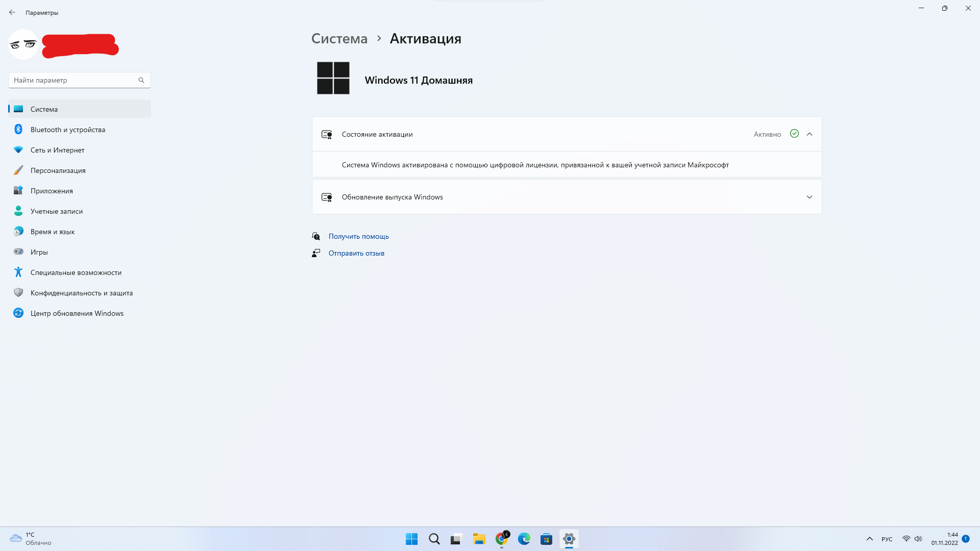Viewport: 980px width, 551px height.
Task: Open taskbar Search
Action: [x=434, y=539]
